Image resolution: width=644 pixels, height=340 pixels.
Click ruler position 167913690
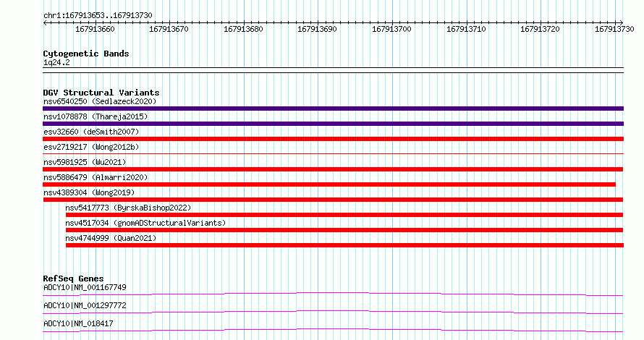tap(317, 29)
